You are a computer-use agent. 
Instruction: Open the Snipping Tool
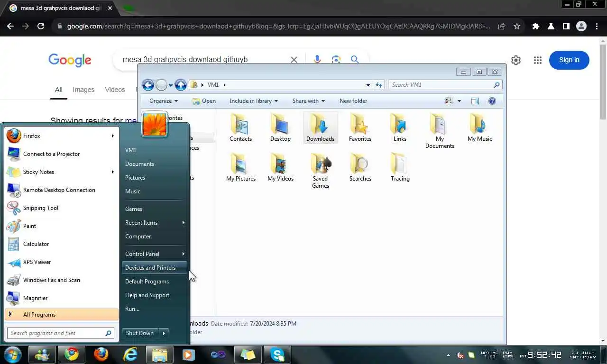click(x=61, y=208)
